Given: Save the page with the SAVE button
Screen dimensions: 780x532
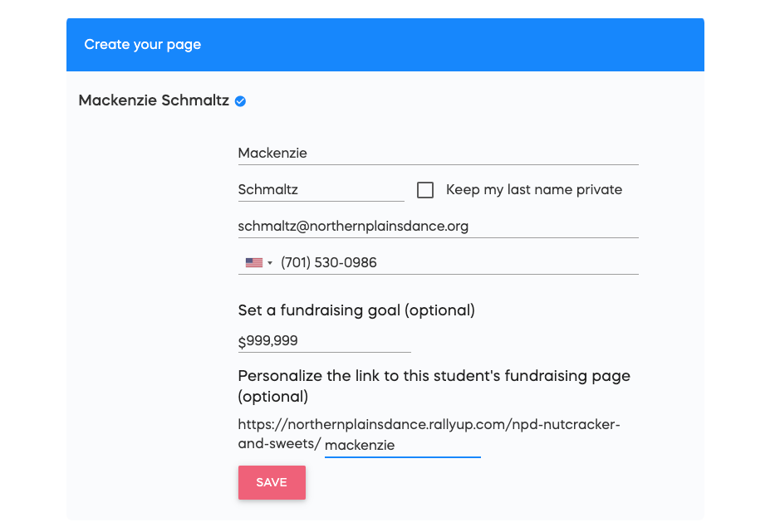Looking at the screenshot, I should pyautogui.click(x=272, y=482).
